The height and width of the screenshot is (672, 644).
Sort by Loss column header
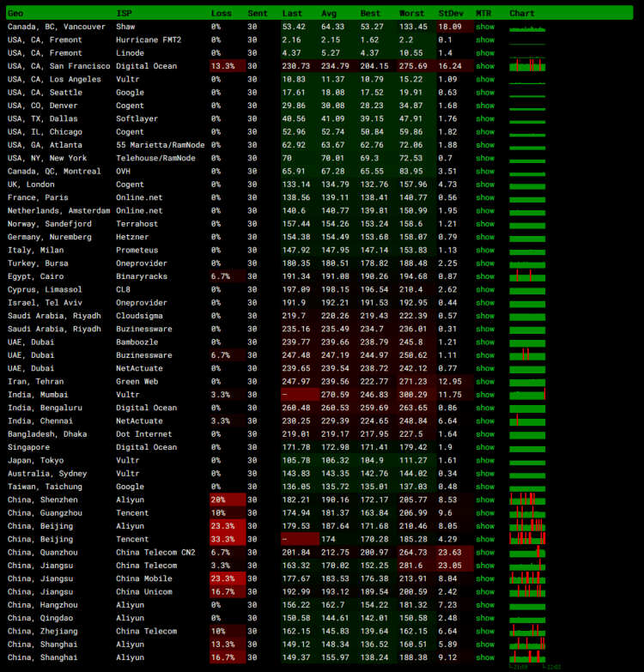pyautogui.click(x=222, y=13)
